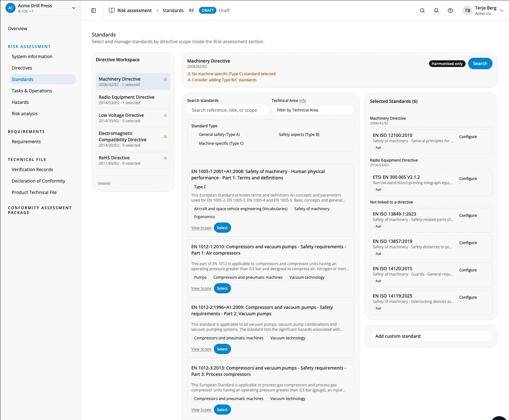Configure EN ISO 12100:2010 standard
The width and height of the screenshot is (509, 420).
(468, 137)
